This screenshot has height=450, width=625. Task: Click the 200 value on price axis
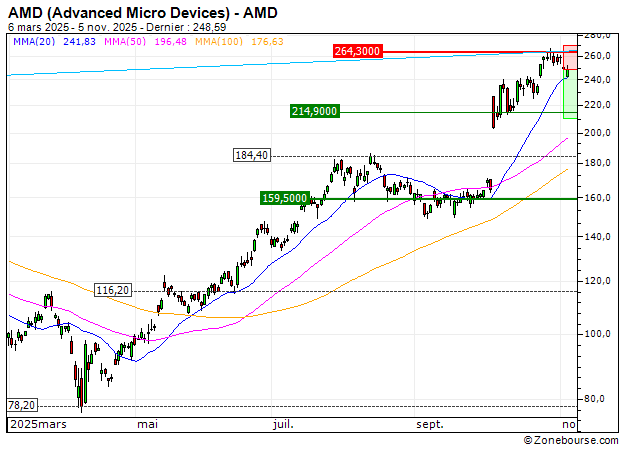tap(596, 133)
